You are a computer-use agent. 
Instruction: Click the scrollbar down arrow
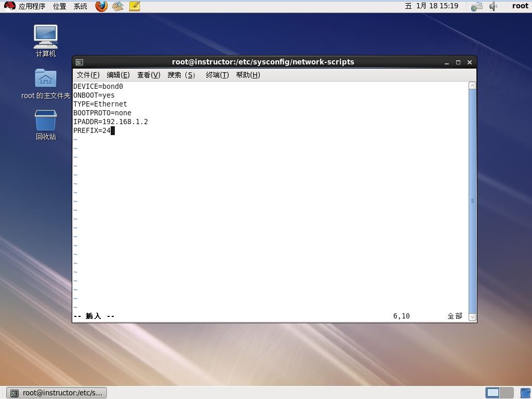(x=472, y=317)
